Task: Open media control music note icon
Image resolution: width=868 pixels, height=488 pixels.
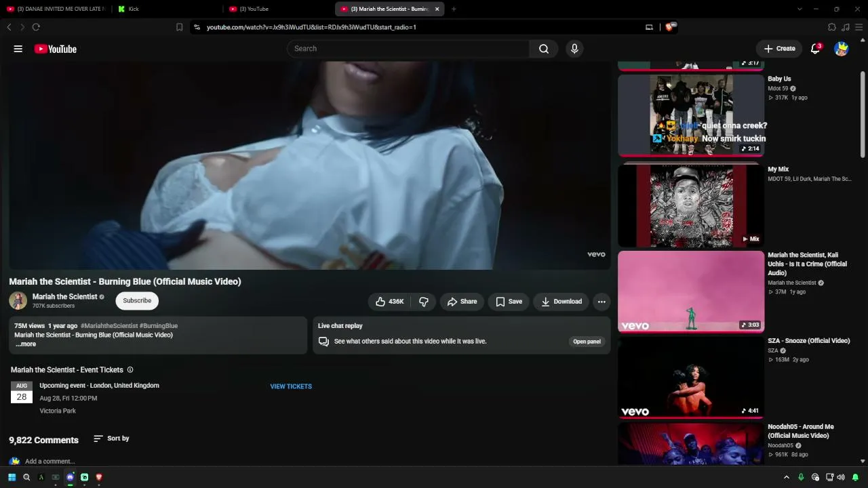Action: tap(845, 27)
